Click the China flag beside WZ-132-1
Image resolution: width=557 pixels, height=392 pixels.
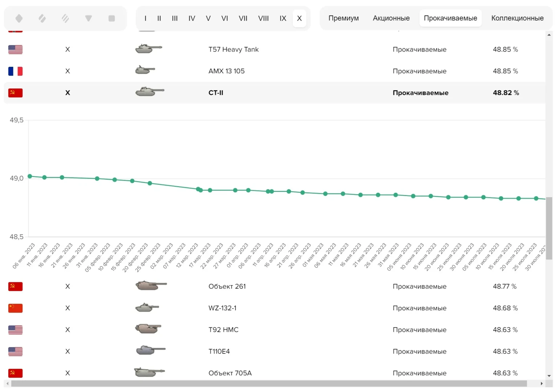pos(15,308)
